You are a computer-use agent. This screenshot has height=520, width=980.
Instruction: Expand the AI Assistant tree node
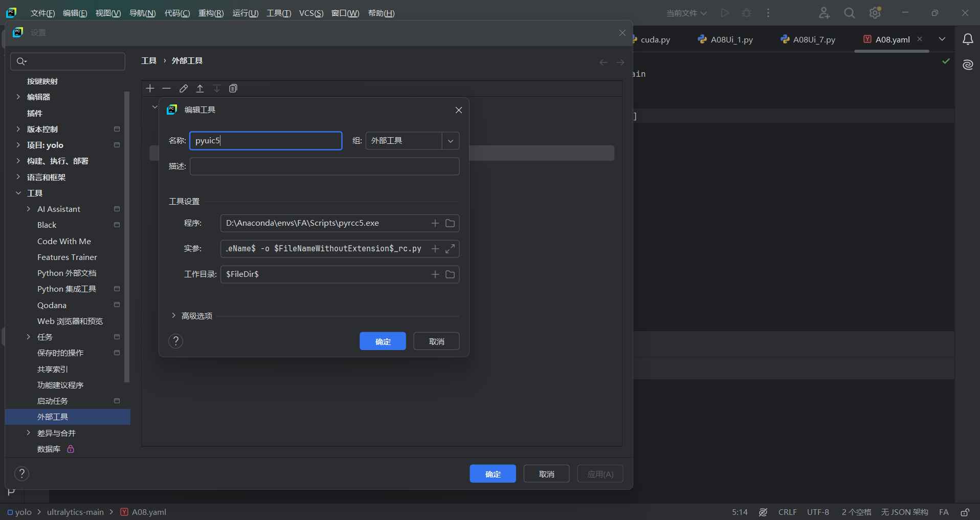[29, 209]
